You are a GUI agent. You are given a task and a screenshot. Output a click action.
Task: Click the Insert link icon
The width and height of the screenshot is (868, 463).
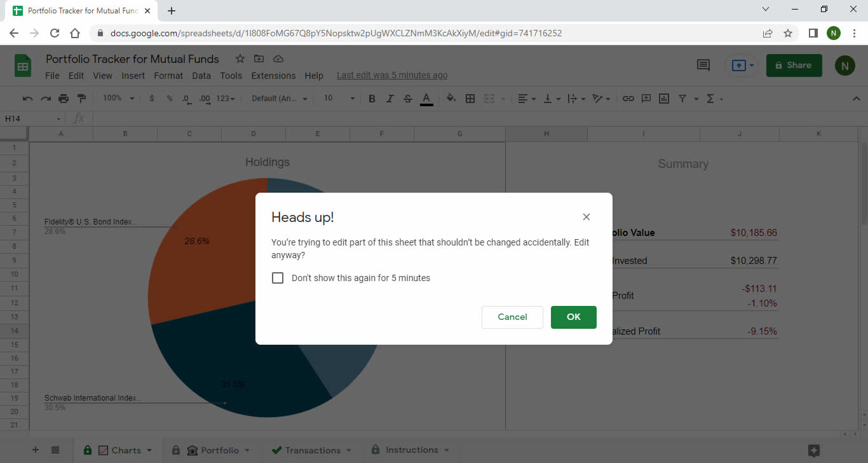pos(628,99)
